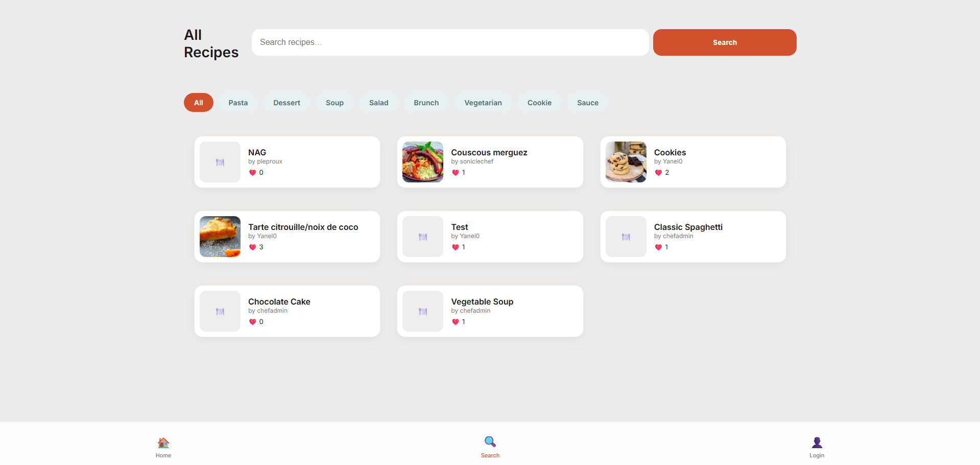Like Tarte citrouille/noix de coco via heart
Image resolution: width=980 pixels, height=465 pixels.
click(x=252, y=247)
